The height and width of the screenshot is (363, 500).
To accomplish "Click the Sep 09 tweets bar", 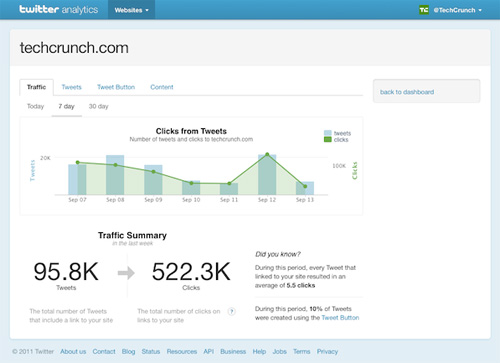I will pyautogui.click(x=153, y=180).
